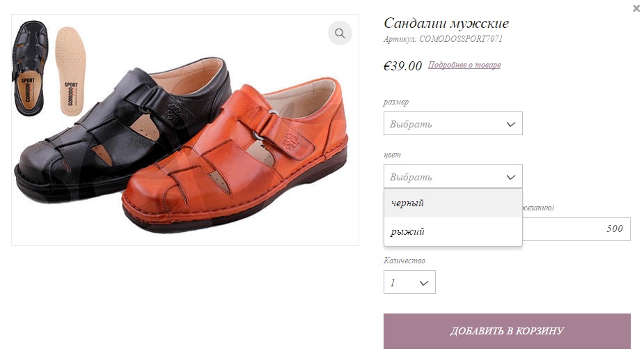Click the chevron arrow in quantity box
644x356 pixels.
point(424,283)
